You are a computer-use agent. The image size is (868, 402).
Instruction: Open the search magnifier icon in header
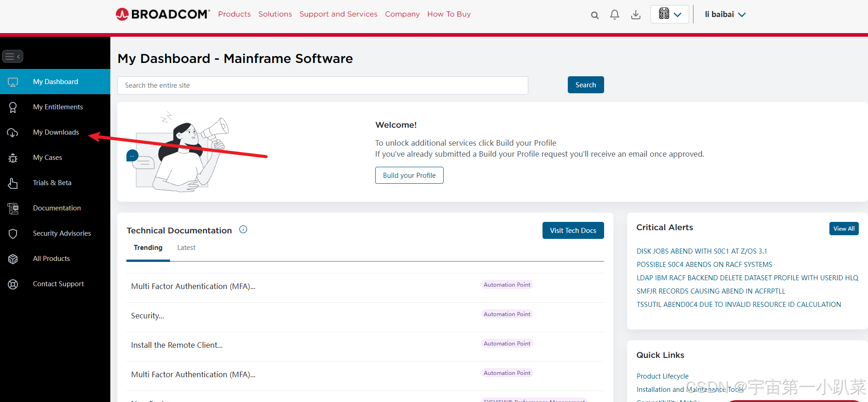[x=594, y=15]
